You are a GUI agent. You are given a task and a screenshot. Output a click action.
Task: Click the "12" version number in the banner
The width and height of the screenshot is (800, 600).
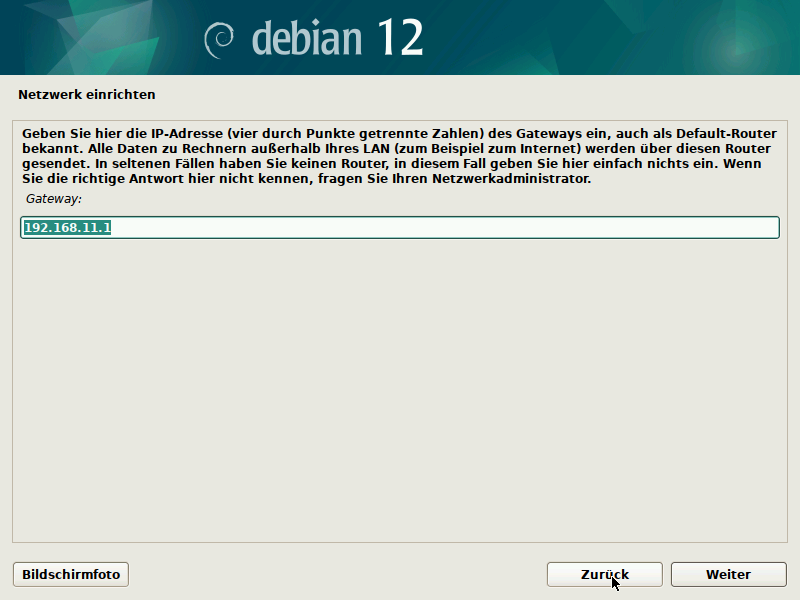400,38
